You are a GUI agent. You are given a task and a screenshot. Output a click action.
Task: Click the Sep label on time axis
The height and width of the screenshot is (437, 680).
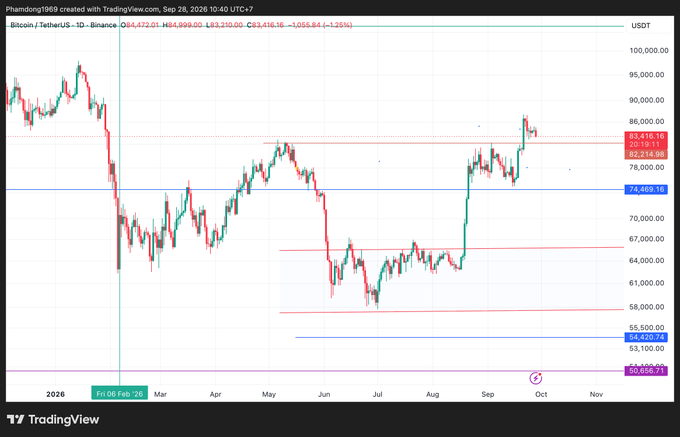(x=488, y=394)
